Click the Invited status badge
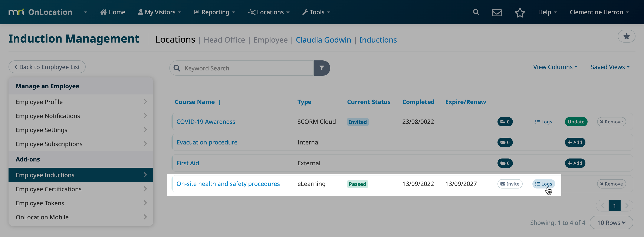 point(358,122)
